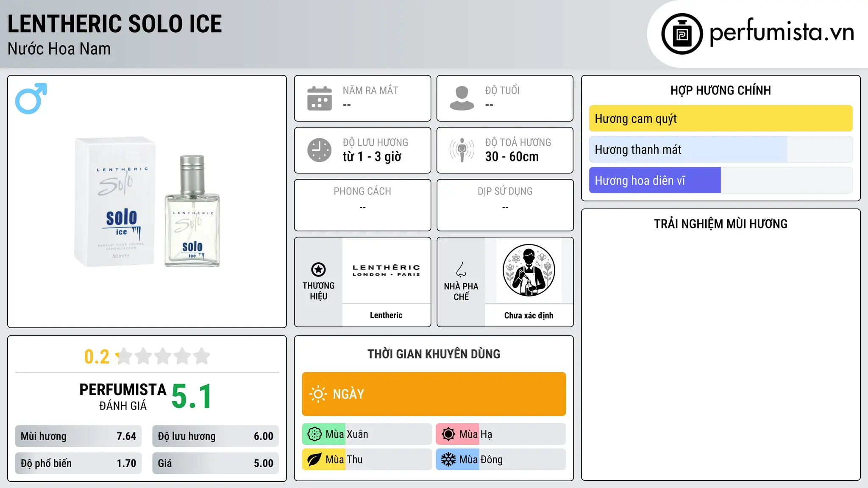
Task: Click the Mùa Thu season label
Action: [344, 460]
